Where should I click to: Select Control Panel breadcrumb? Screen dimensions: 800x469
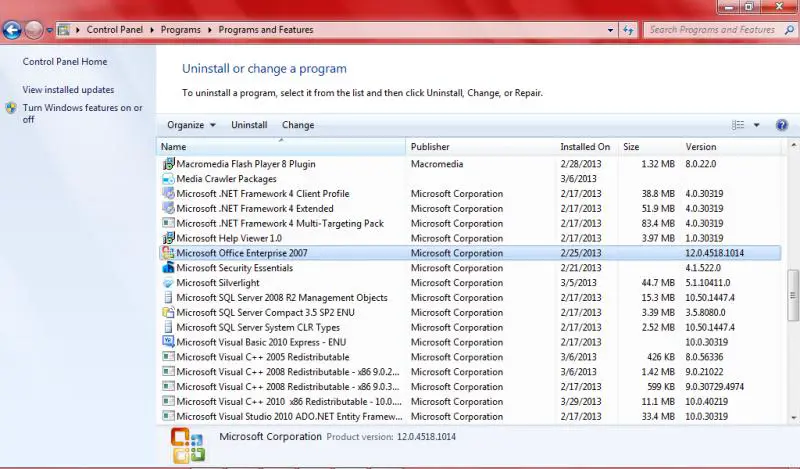click(115, 30)
